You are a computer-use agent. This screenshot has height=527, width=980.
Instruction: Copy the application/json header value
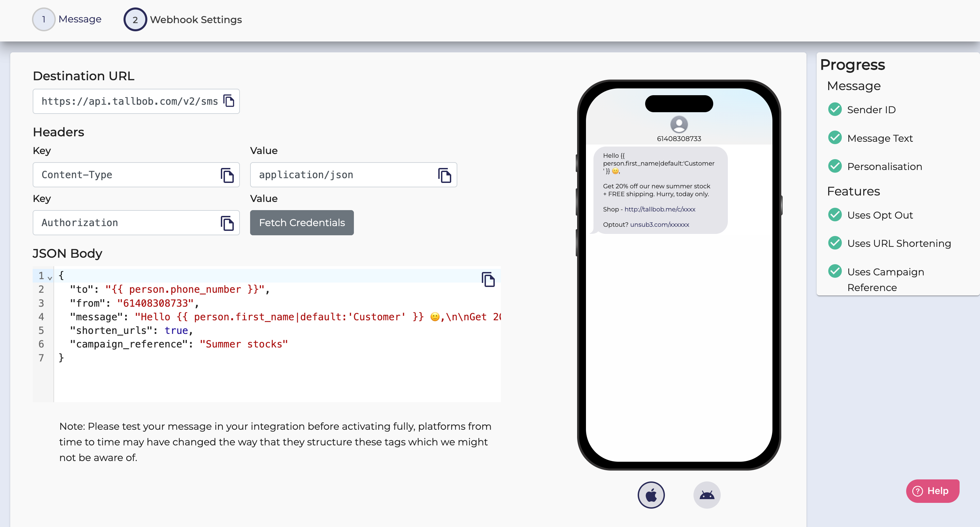tap(444, 175)
